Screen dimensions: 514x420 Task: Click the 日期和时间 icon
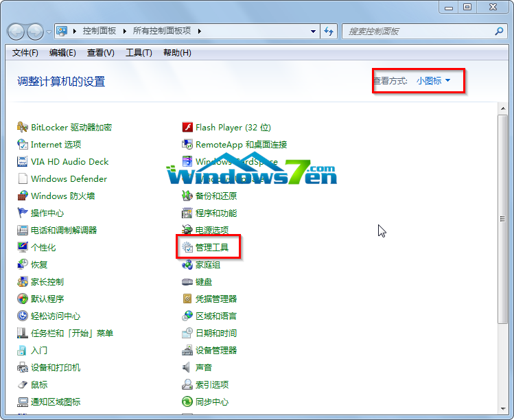(x=187, y=333)
